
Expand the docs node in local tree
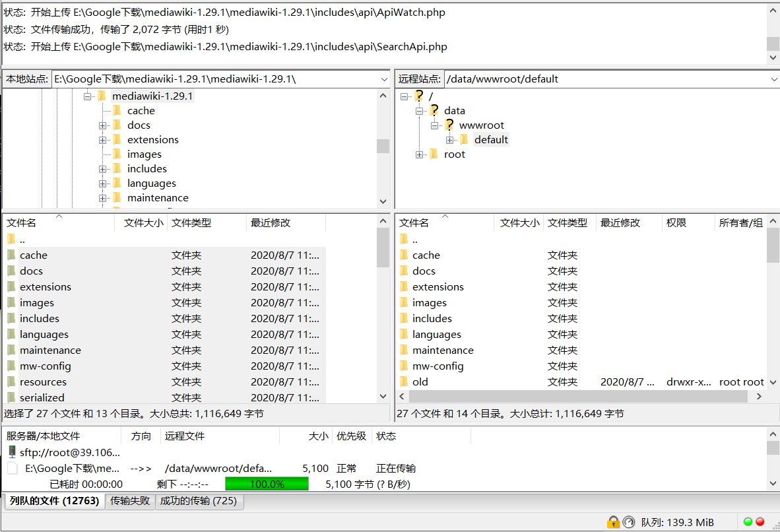[x=102, y=125]
